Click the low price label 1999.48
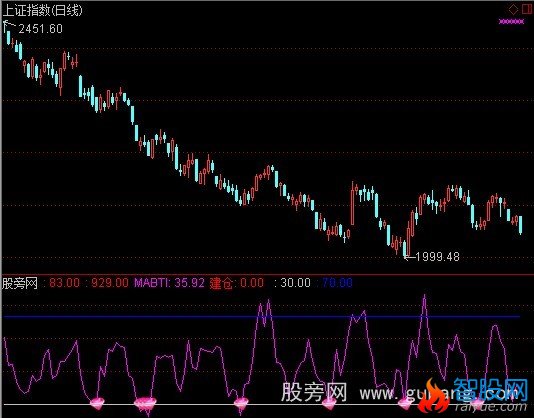Screen dimensions: 534x418 [x=438, y=257]
